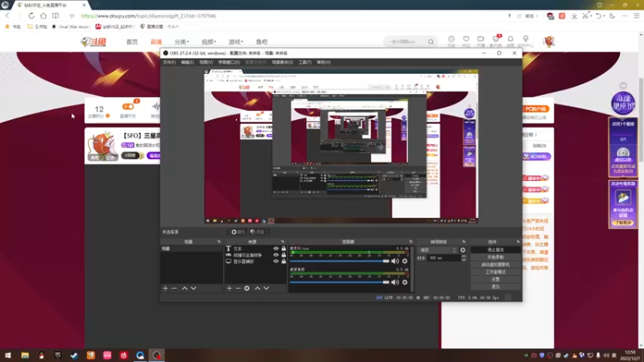Pop out the Controls dock via its header icon

[x=518, y=242]
